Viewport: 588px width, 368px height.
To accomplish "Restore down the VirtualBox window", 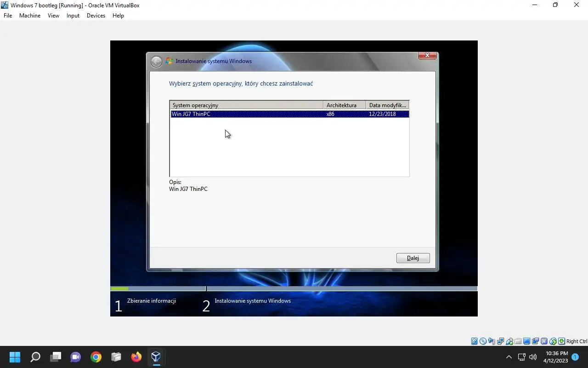I will (555, 5).
